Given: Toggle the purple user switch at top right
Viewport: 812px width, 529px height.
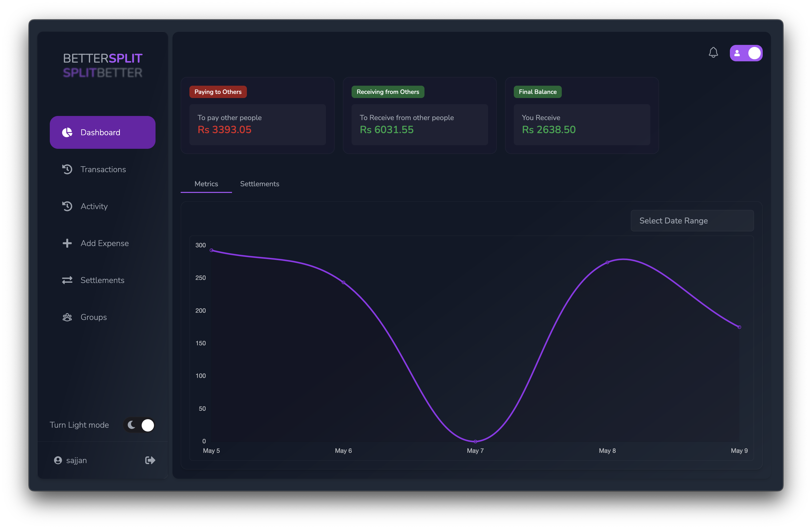Looking at the screenshot, I should (x=746, y=53).
